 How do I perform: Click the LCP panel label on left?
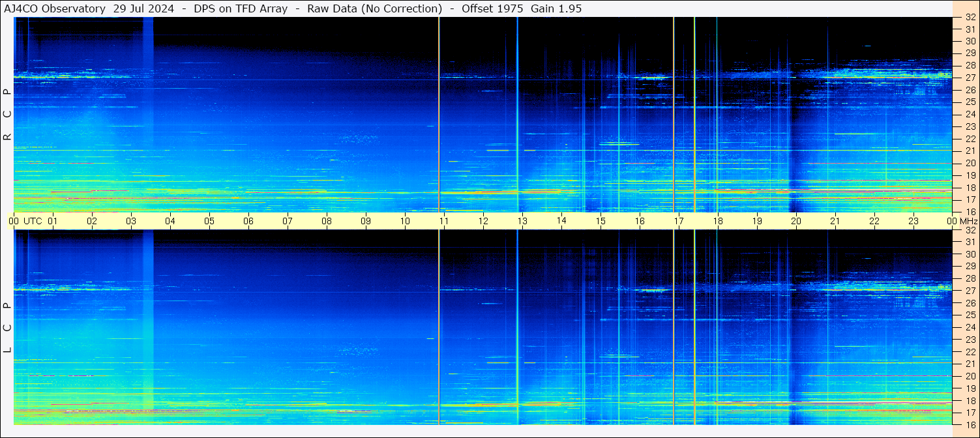coord(8,327)
